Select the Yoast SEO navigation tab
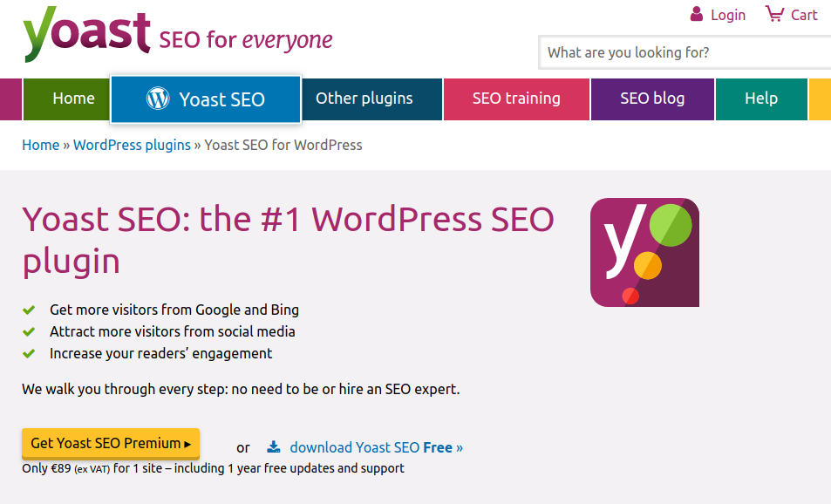 click(x=206, y=99)
